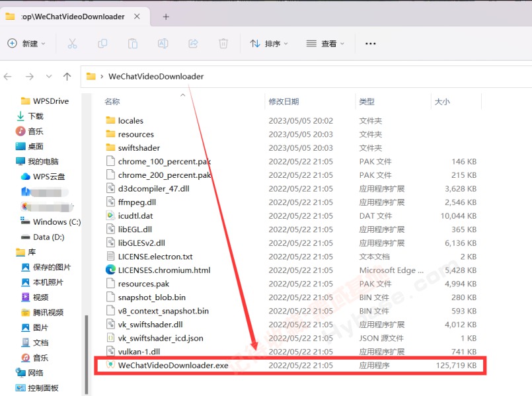
Task: Open 我的电脑 in sidebar
Action: [37, 161]
